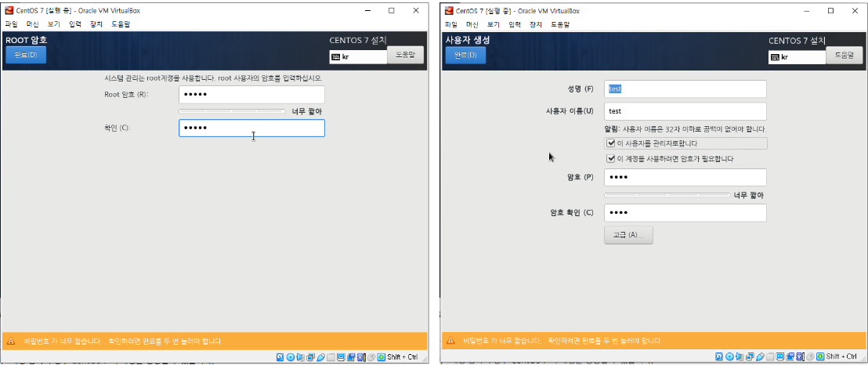Click '너무 짧아' strength text in ROOT 암호 window
Image resolution: width=868 pixels, height=365 pixels.
pos(306,111)
